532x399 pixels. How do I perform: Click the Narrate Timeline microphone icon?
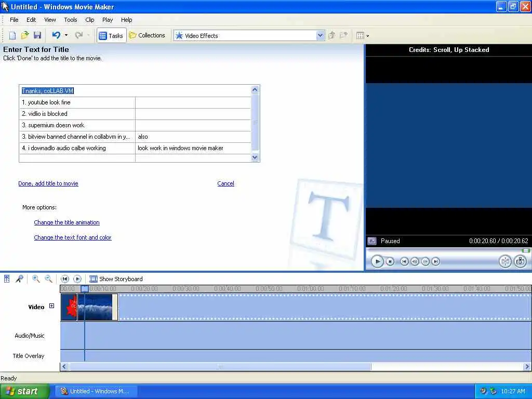click(19, 279)
